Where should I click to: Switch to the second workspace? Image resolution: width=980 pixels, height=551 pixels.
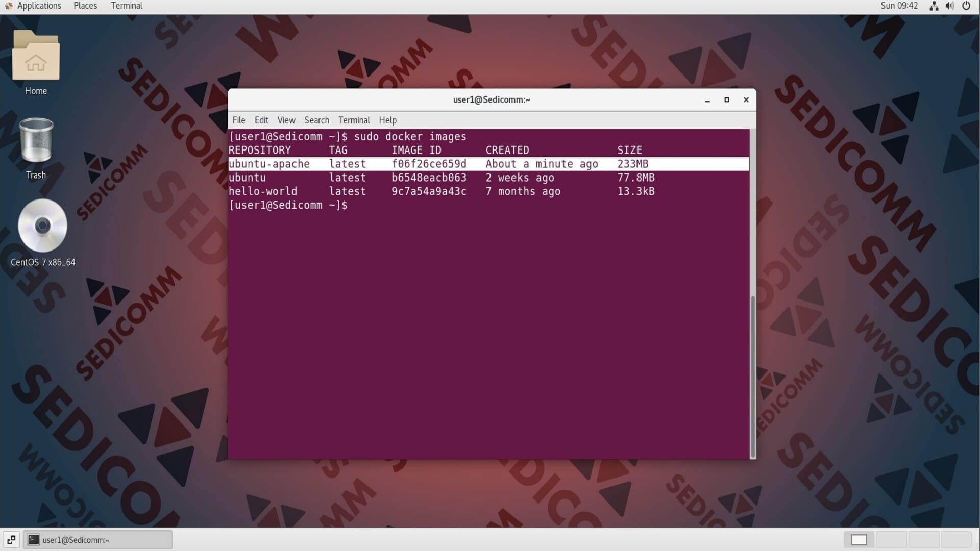click(892, 539)
